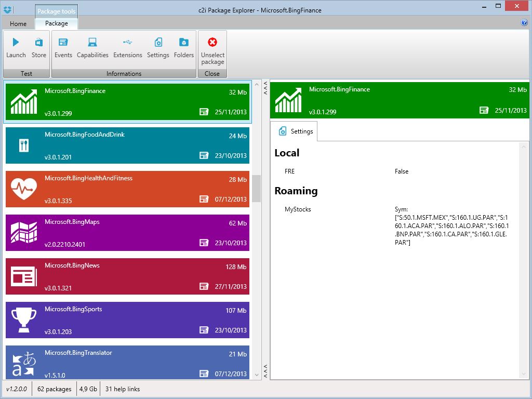This screenshot has height=399, width=532.
Task: Open the package Folders
Action: (184, 48)
